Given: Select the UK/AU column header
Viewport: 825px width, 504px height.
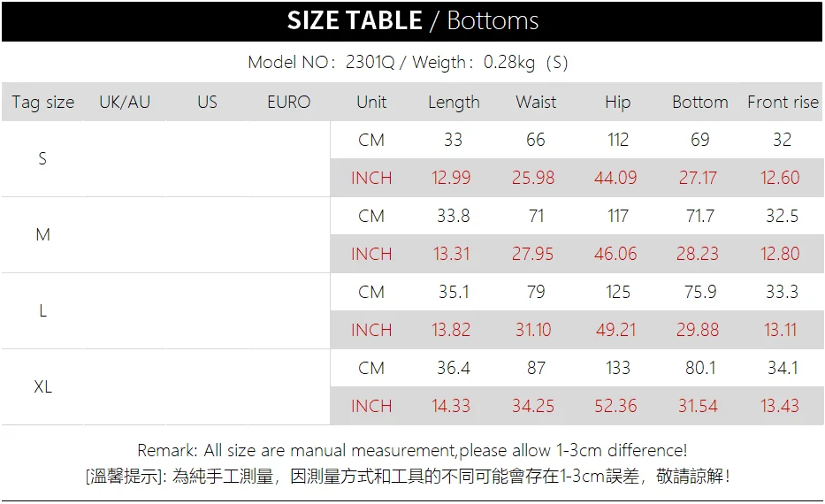Looking at the screenshot, I should point(125,103).
